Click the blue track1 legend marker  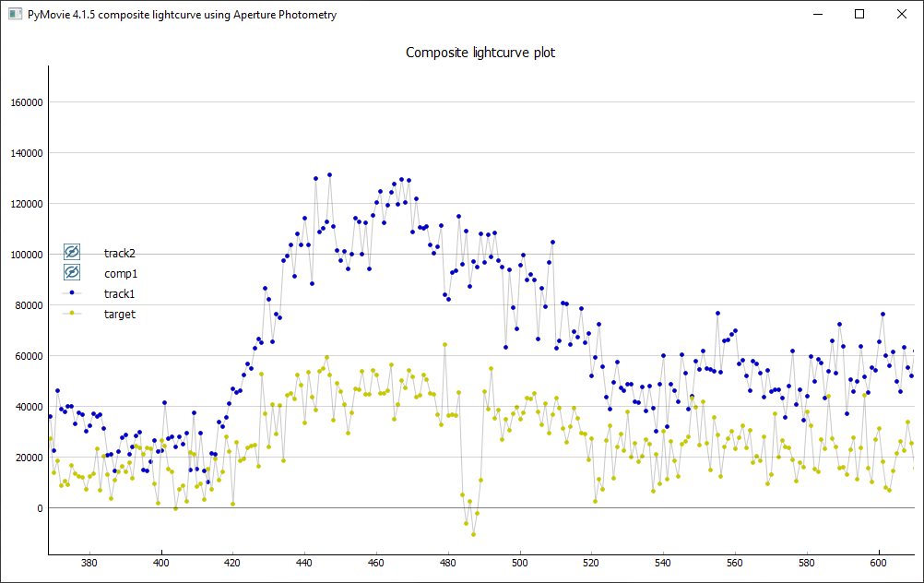click(72, 293)
